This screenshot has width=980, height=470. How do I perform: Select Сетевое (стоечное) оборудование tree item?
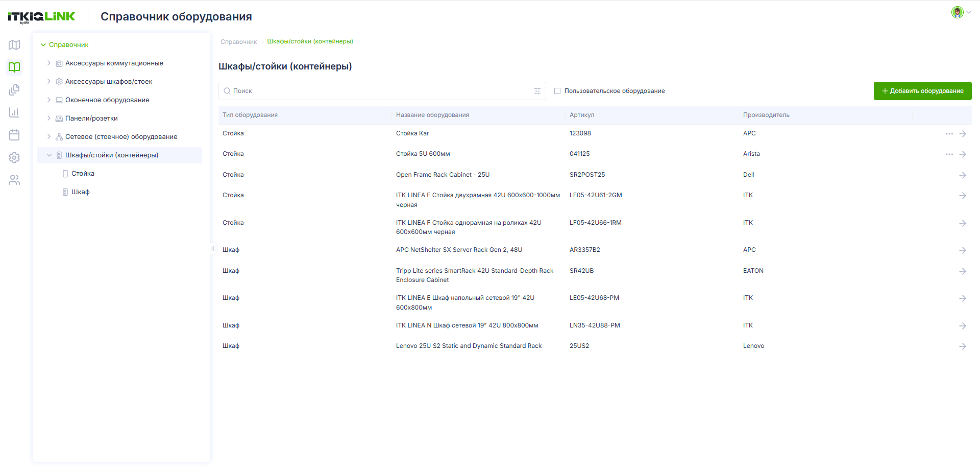pyautogui.click(x=121, y=137)
